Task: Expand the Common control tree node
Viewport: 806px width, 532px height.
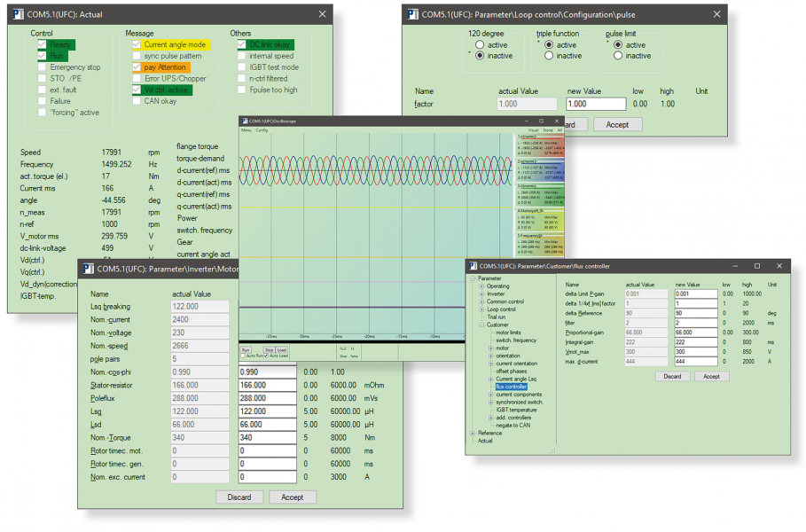Action: pyautogui.click(x=481, y=301)
